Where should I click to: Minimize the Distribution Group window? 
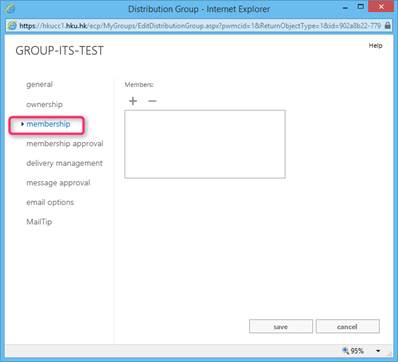coord(345,7)
